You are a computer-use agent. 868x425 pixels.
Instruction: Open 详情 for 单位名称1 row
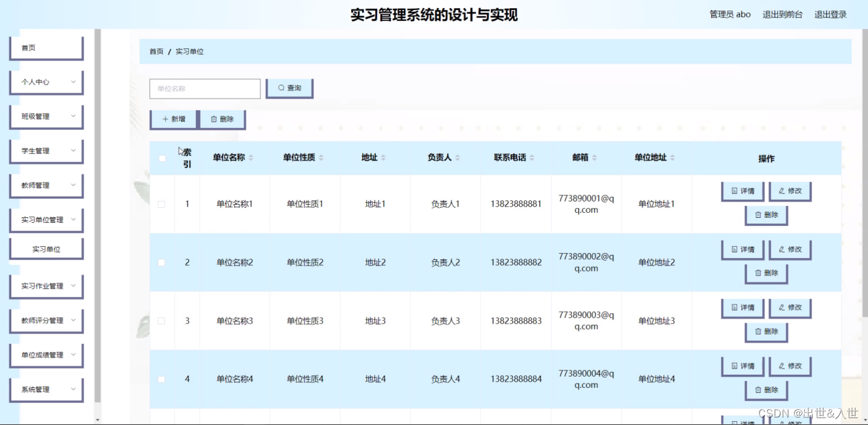(743, 191)
